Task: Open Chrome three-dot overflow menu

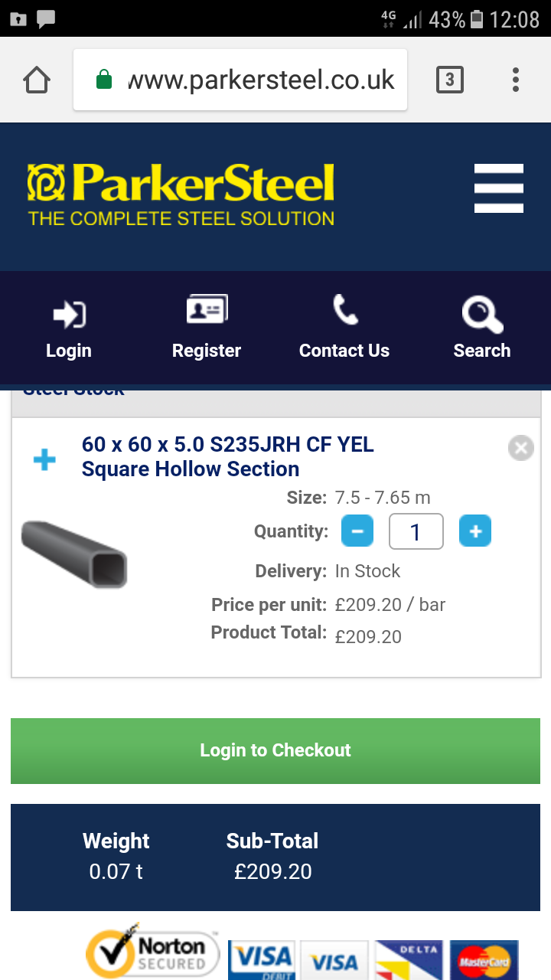Action: point(516,80)
